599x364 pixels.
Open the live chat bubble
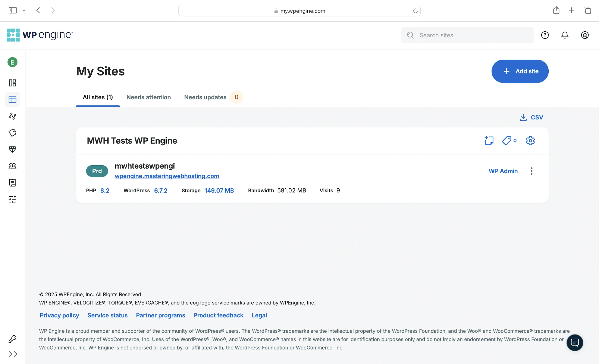[x=575, y=343]
